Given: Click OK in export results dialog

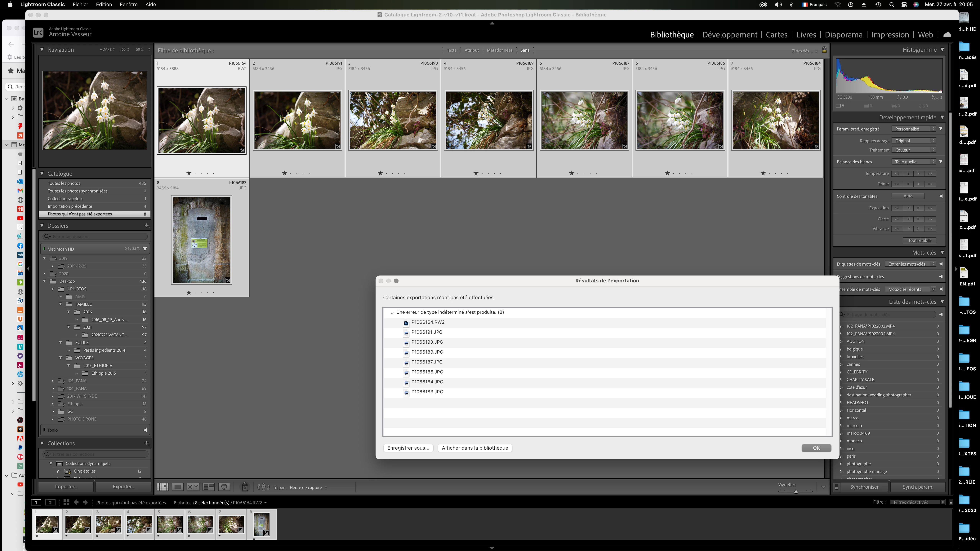Looking at the screenshot, I should (x=816, y=448).
